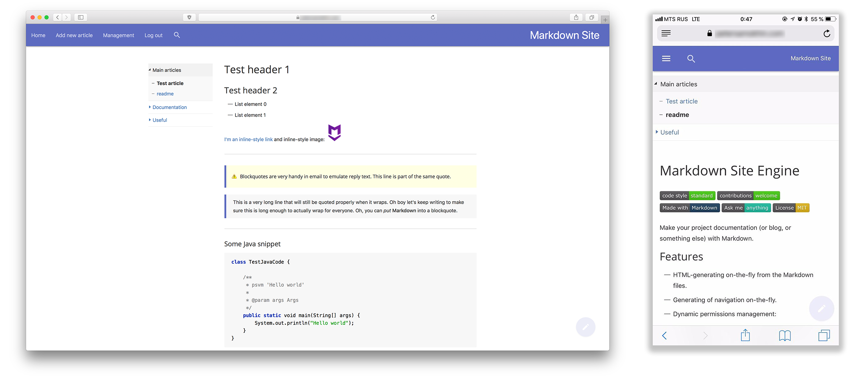
Task: Select the Management menu item
Action: (x=118, y=35)
